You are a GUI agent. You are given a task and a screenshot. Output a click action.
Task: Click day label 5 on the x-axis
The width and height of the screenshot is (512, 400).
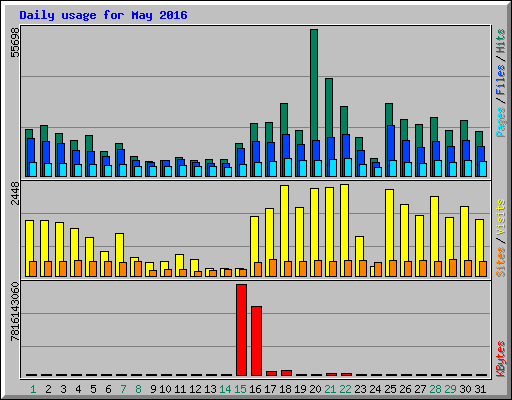(x=93, y=389)
